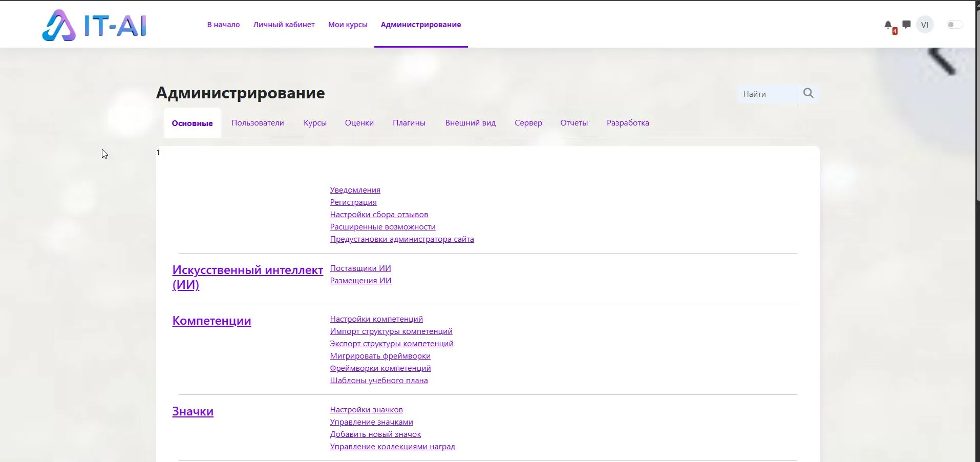The height and width of the screenshot is (462, 980).
Task: Toggle the dark mode switch
Action: click(x=953, y=24)
